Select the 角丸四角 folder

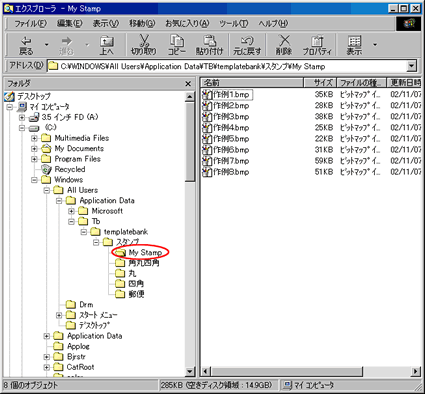[144, 263]
